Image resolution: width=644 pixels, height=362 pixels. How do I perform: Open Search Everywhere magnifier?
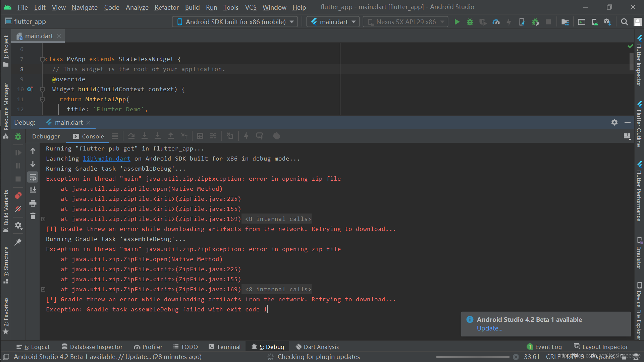[x=624, y=22]
